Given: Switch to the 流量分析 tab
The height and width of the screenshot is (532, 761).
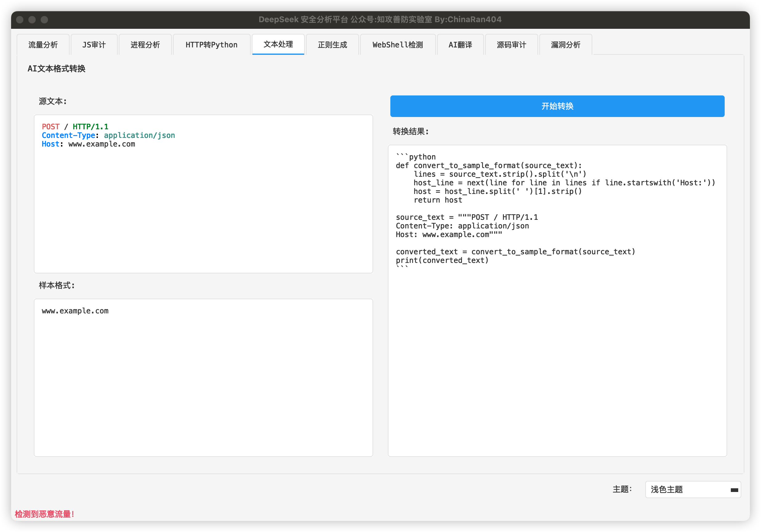Looking at the screenshot, I should pyautogui.click(x=43, y=45).
